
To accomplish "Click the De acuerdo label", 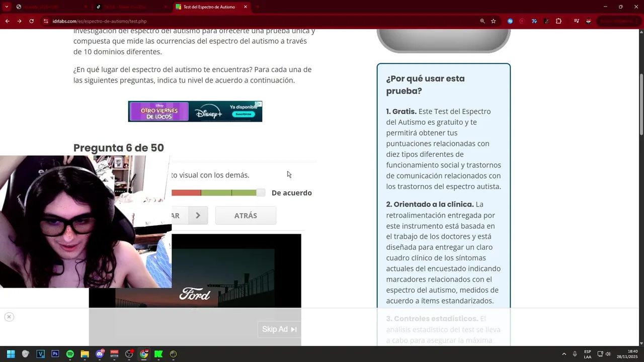I will [292, 193].
